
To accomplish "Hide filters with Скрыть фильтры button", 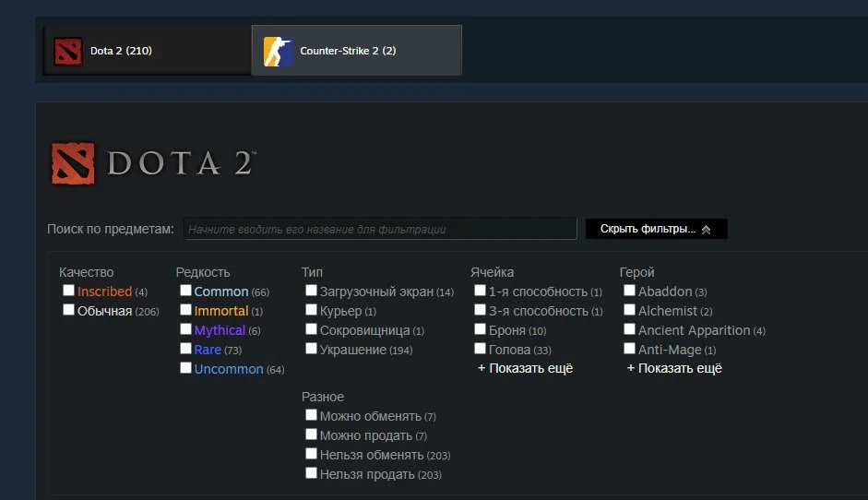I will coord(657,229).
